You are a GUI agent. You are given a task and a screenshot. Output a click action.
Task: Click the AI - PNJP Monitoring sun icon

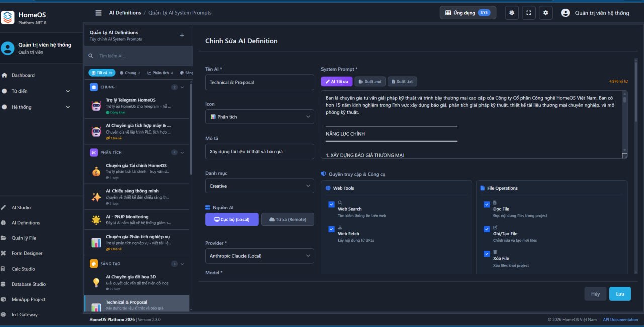click(x=96, y=220)
